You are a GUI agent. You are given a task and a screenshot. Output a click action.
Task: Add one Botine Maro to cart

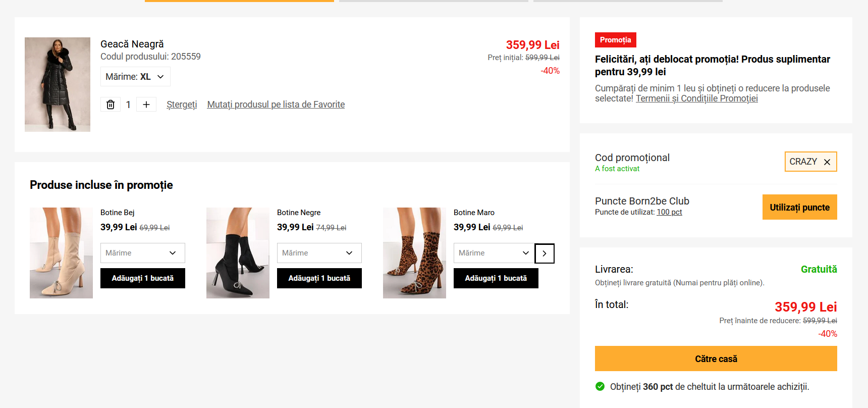[496, 278]
